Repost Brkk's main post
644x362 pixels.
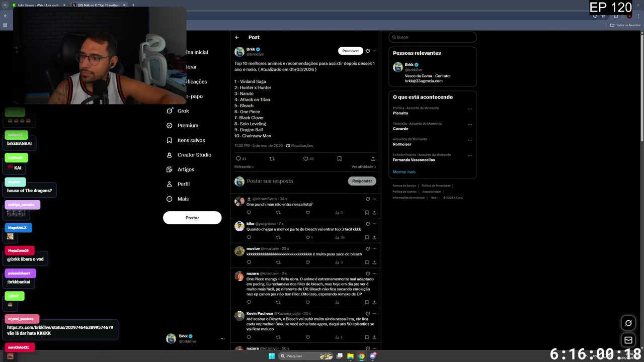click(x=272, y=158)
